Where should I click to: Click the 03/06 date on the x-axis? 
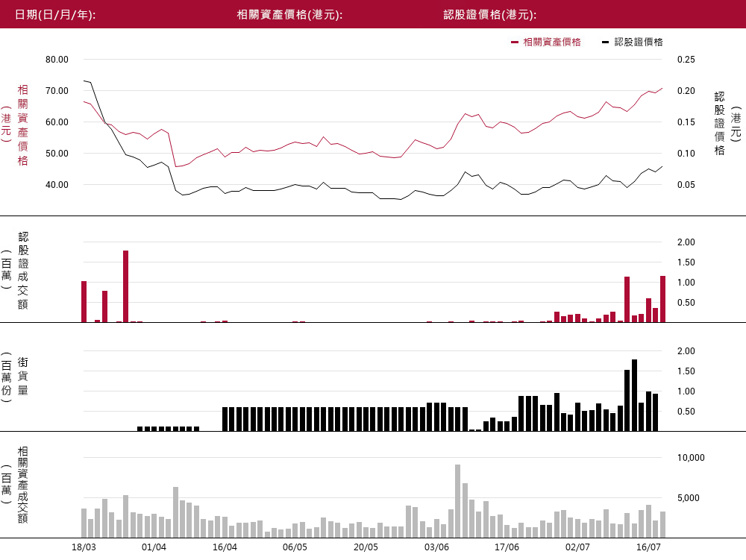point(436,547)
